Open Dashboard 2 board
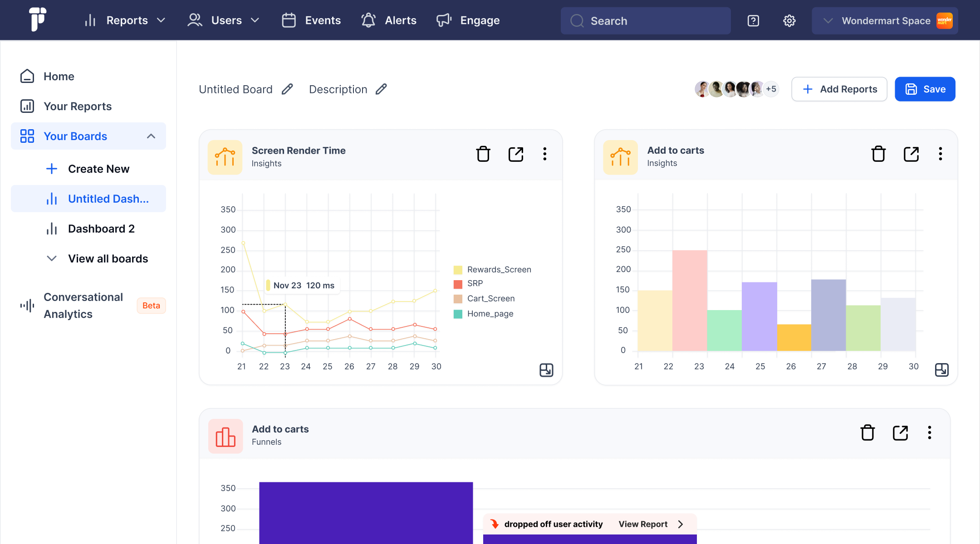980x544 pixels. click(101, 229)
